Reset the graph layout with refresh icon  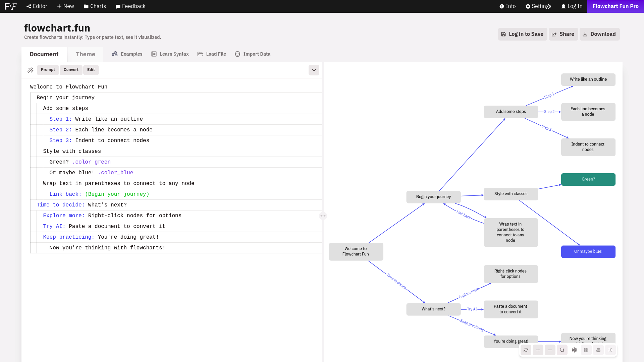pos(526,350)
